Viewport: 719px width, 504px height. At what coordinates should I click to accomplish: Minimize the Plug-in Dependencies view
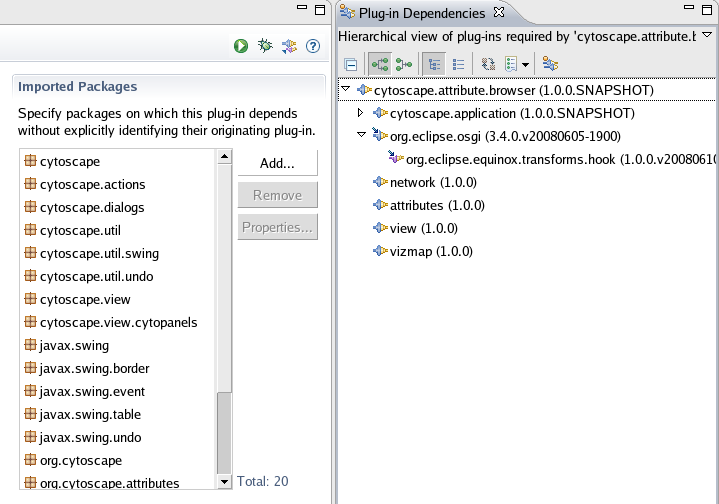click(689, 7)
